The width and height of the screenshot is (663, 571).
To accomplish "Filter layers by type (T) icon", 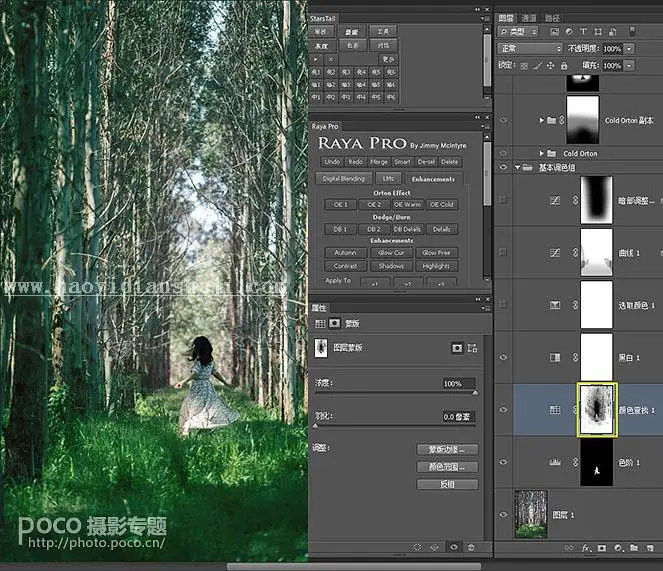I will tap(583, 32).
